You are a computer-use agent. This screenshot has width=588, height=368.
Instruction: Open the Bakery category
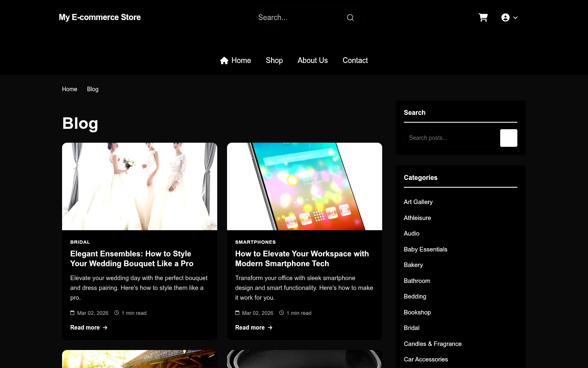click(413, 265)
